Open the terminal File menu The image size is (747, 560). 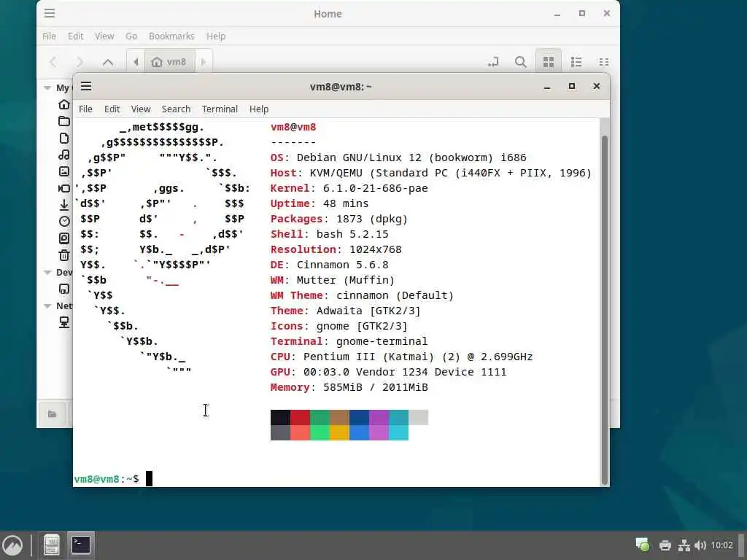click(86, 109)
